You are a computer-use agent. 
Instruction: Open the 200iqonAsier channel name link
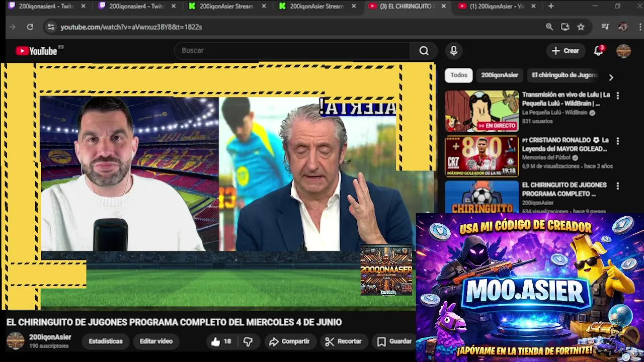coord(50,337)
